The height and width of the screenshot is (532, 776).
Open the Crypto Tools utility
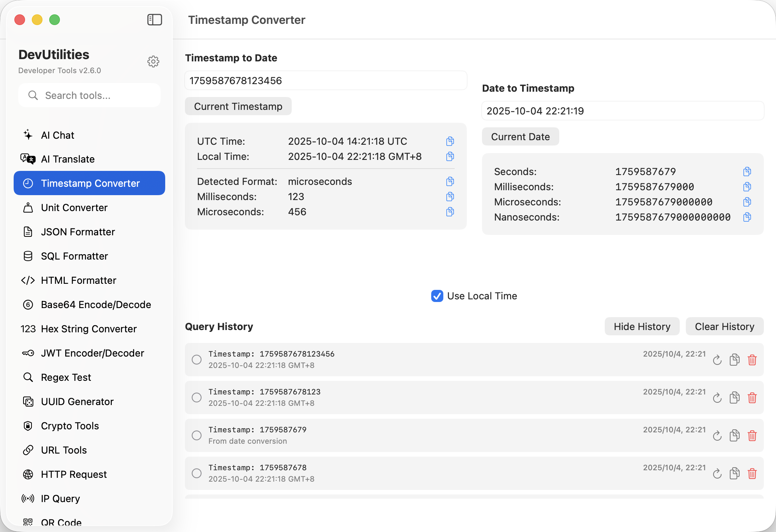pos(70,426)
